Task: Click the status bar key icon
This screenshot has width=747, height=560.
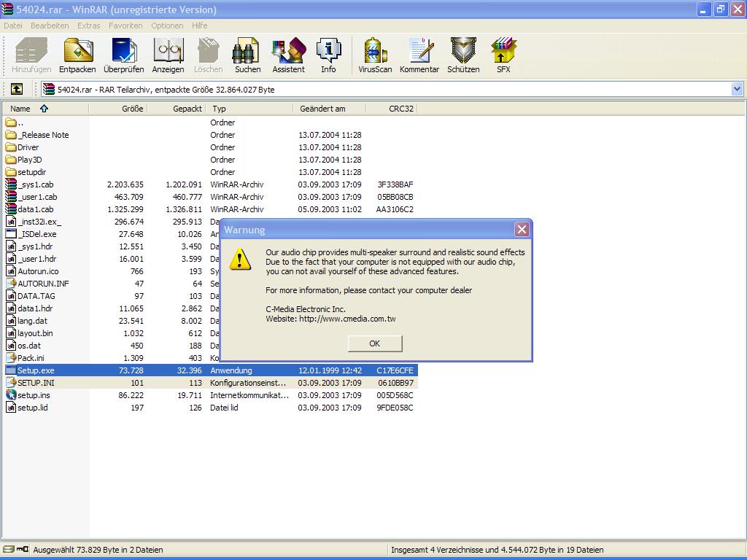Action: coord(23,550)
